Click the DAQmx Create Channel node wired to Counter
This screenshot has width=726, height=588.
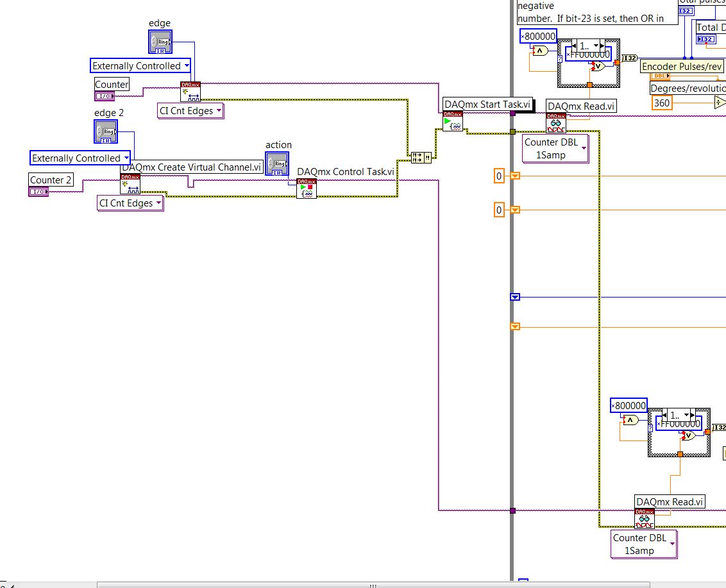190,92
